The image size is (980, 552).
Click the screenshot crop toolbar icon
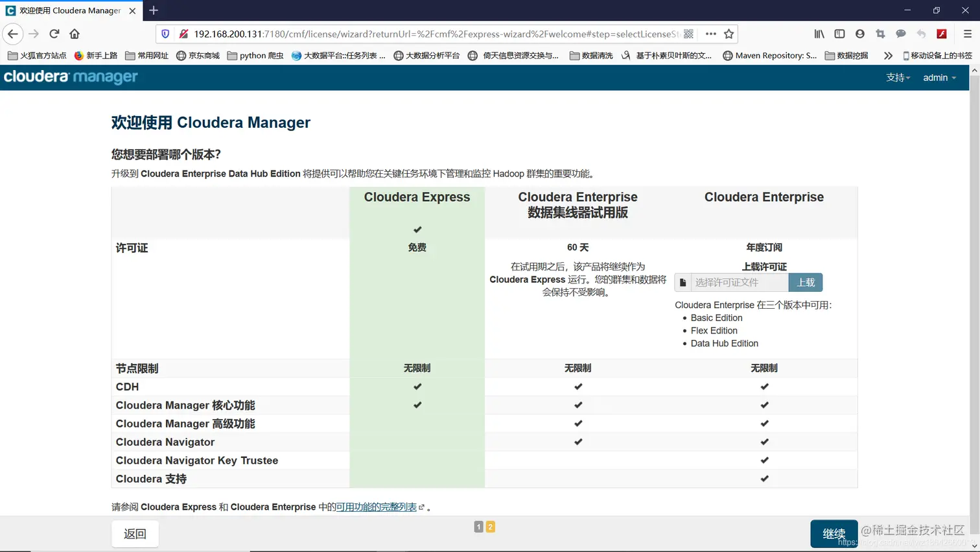[x=880, y=34]
